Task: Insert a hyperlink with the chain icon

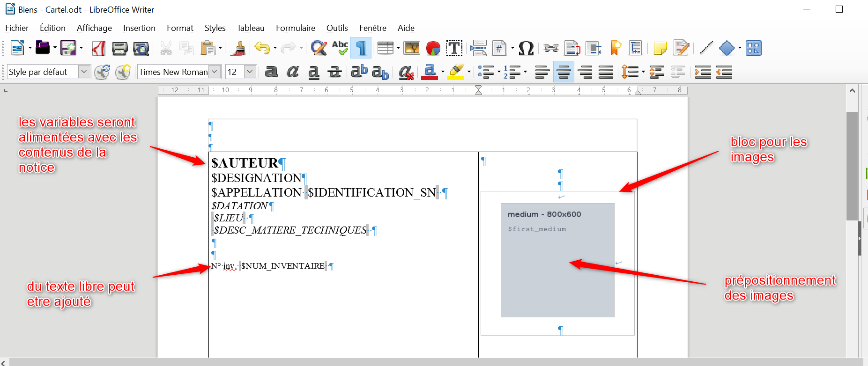Action: coord(551,48)
